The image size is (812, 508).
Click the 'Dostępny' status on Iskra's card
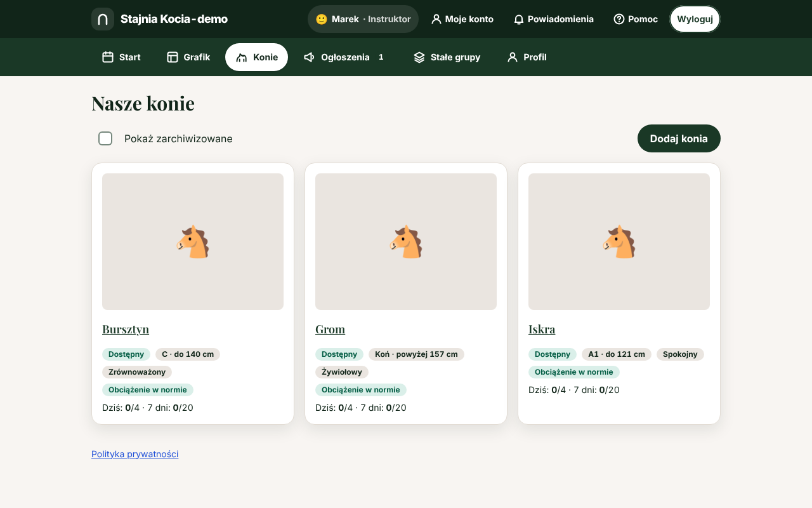553,354
